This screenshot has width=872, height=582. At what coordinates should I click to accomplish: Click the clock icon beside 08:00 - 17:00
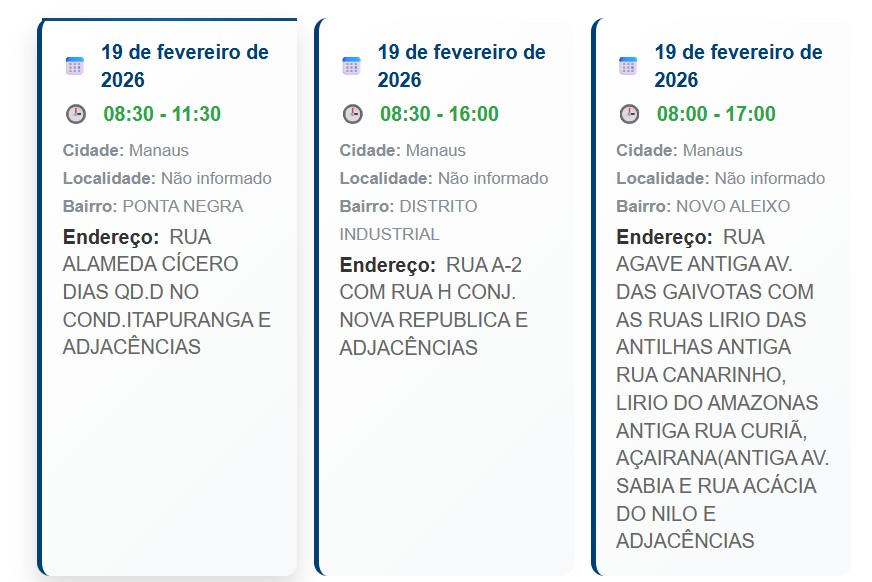[629, 114]
